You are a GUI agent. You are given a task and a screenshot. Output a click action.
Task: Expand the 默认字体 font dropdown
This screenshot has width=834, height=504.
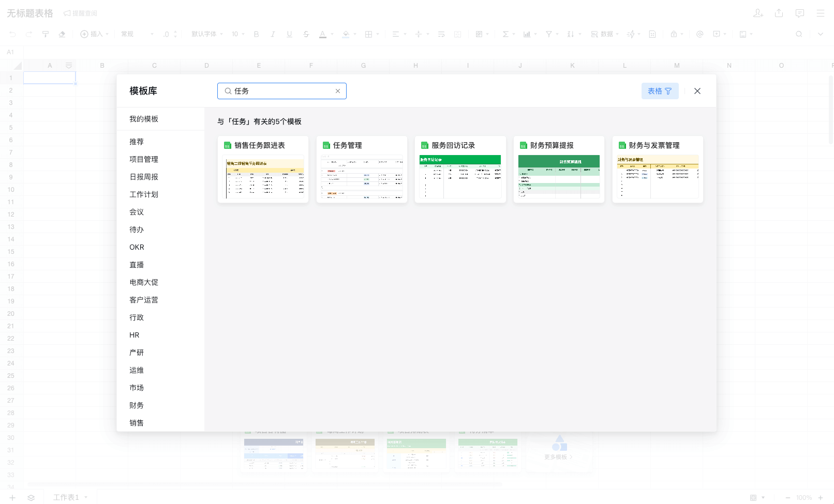tap(207, 34)
